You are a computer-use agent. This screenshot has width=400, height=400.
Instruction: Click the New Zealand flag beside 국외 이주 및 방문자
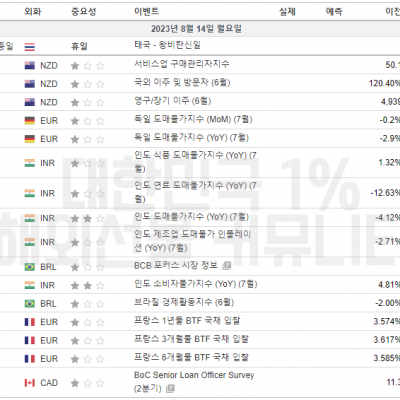click(30, 84)
